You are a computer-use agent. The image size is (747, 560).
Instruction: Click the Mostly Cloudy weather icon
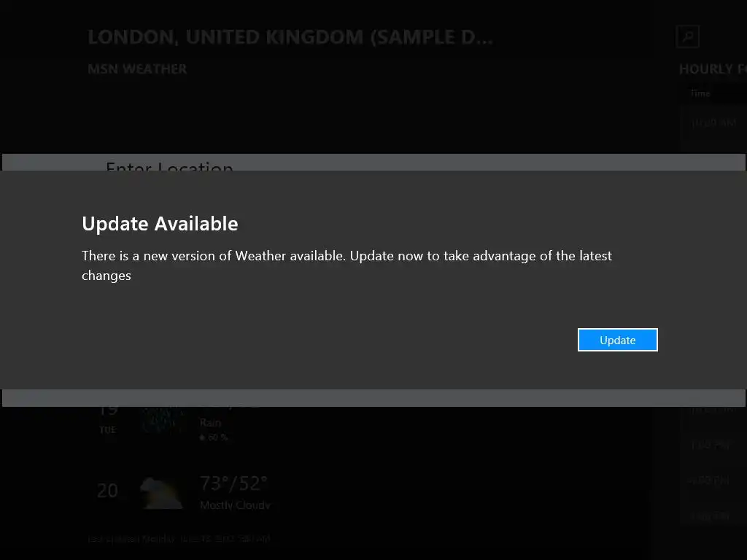point(161,493)
